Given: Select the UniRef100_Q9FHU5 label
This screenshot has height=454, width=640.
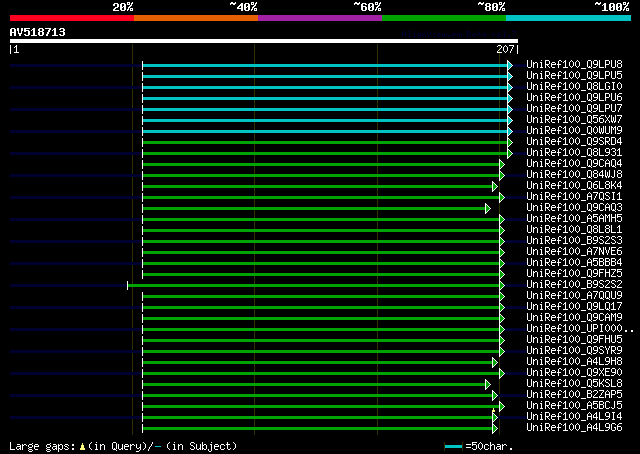Looking at the screenshot, I should [x=574, y=340].
